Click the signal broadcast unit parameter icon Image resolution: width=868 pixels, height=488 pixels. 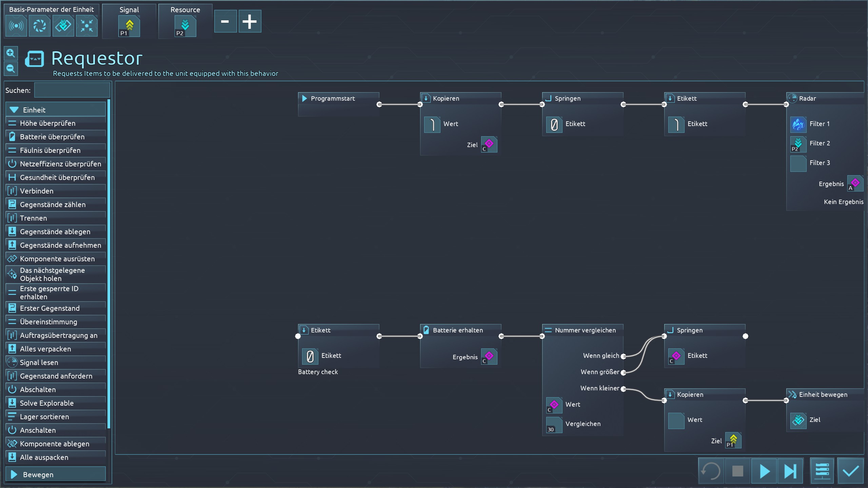click(x=16, y=26)
